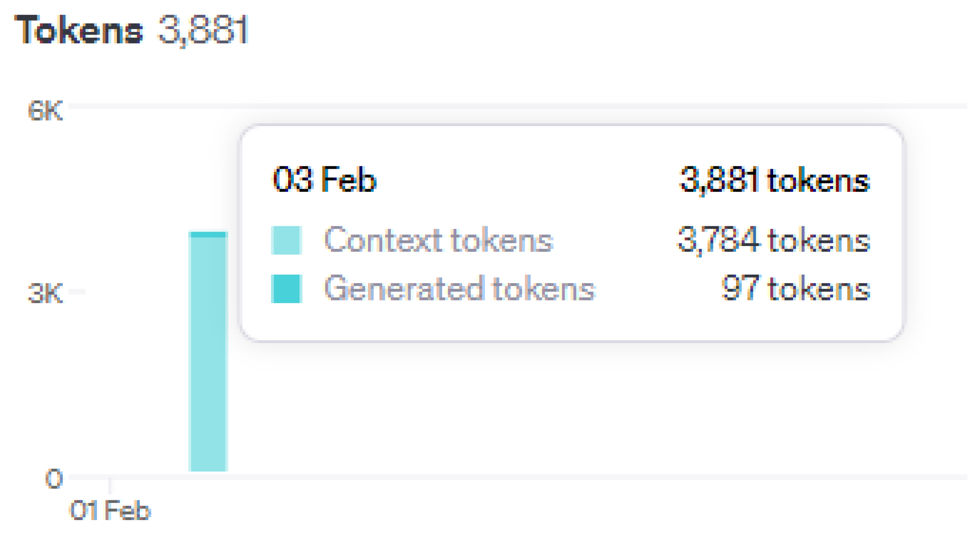
Task: Click the 3K axis tick mark
Action: [77, 291]
